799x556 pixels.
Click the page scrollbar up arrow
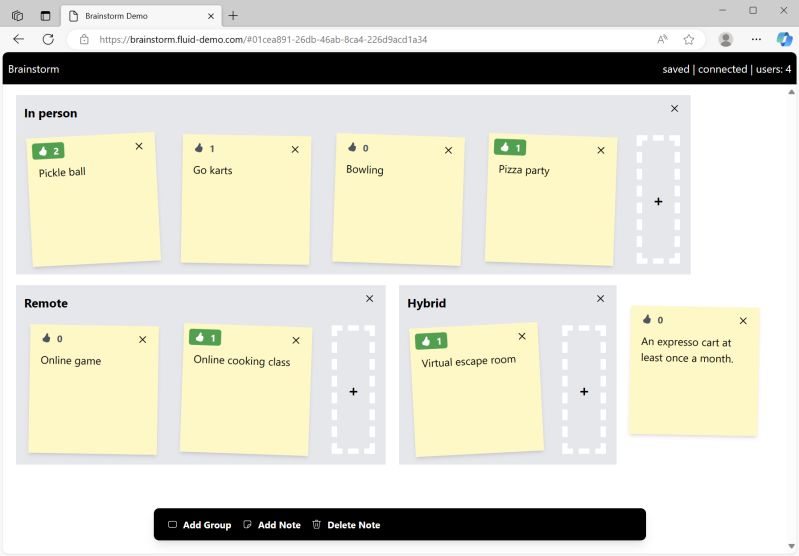(791, 92)
